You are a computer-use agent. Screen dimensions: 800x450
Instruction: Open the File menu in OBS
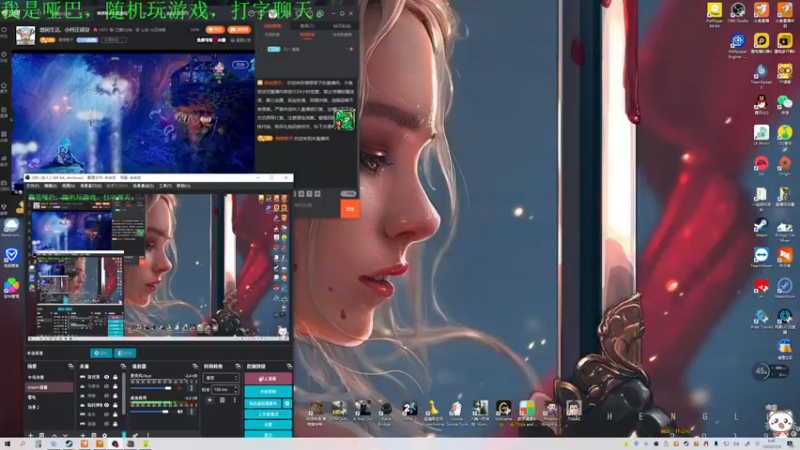33,186
